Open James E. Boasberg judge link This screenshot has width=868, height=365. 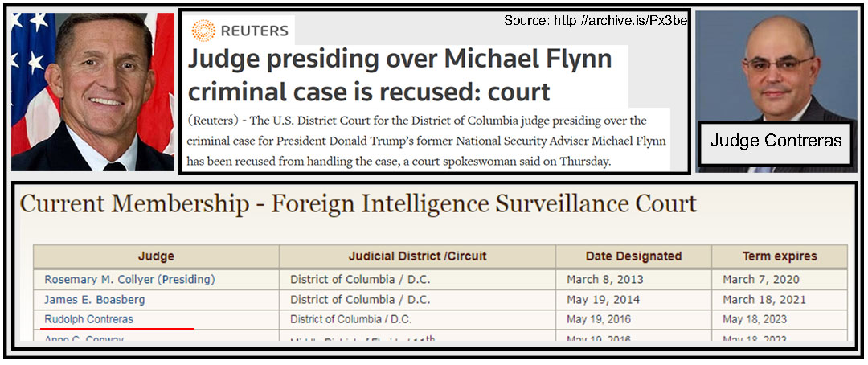pos(94,300)
